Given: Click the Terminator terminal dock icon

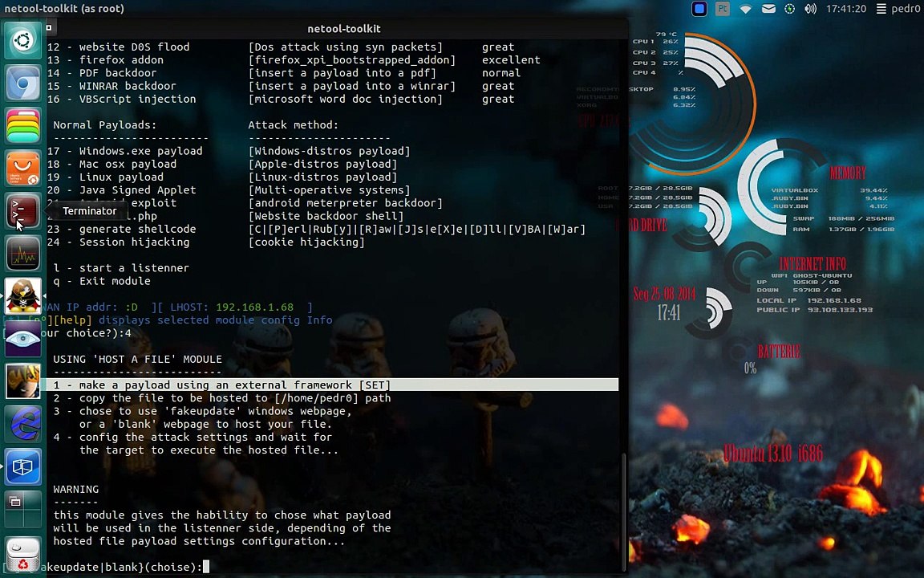Looking at the screenshot, I should pos(23,211).
